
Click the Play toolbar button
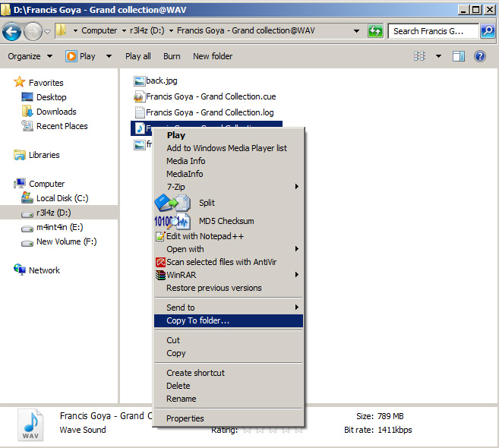tap(81, 56)
